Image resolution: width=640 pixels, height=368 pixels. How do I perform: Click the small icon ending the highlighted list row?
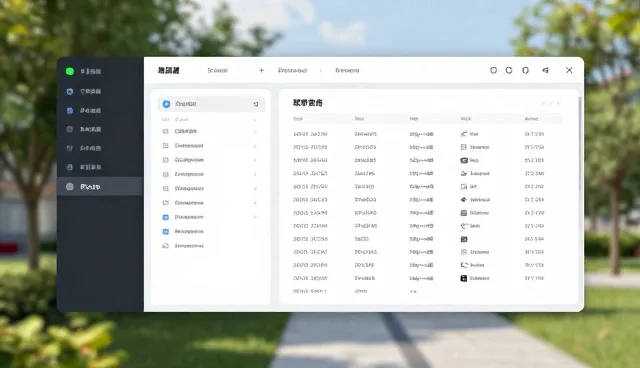[256, 104]
